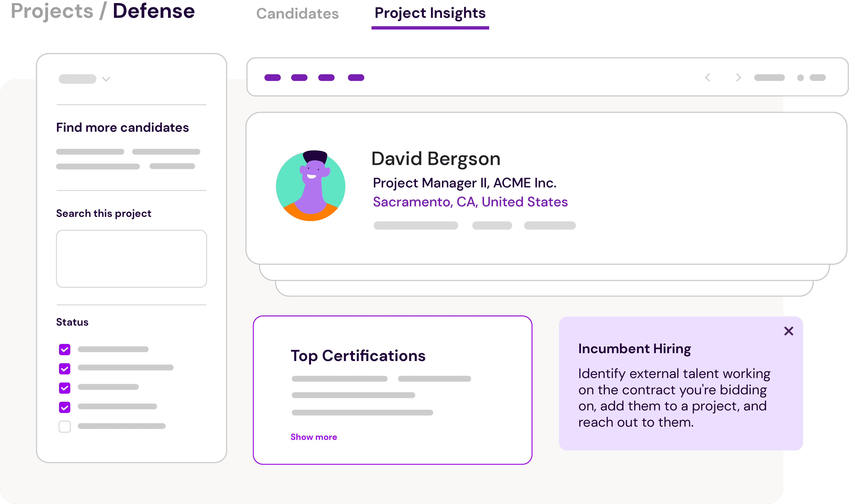Click the fourth purple toolbar pill
This screenshot has height=504, width=849.
click(x=356, y=78)
